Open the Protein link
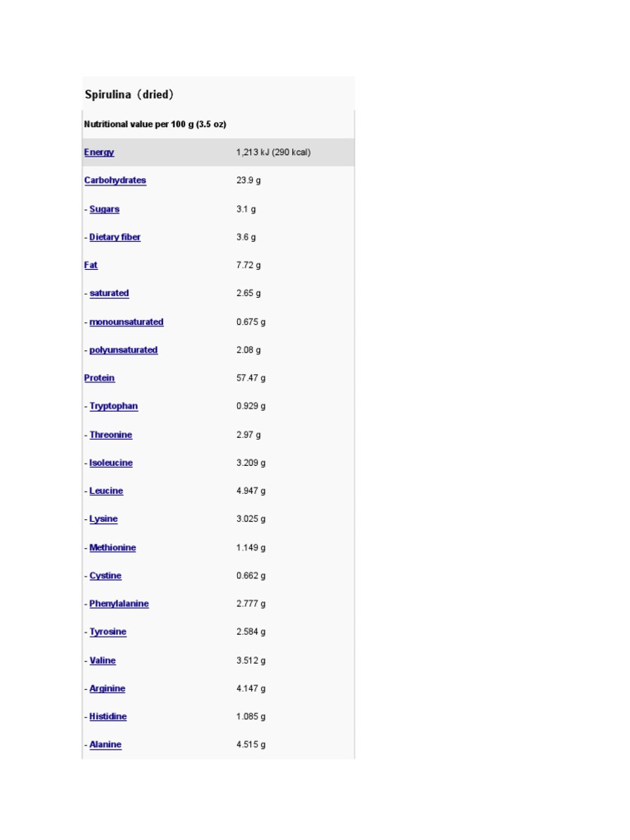630x840 pixels. pos(99,378)
